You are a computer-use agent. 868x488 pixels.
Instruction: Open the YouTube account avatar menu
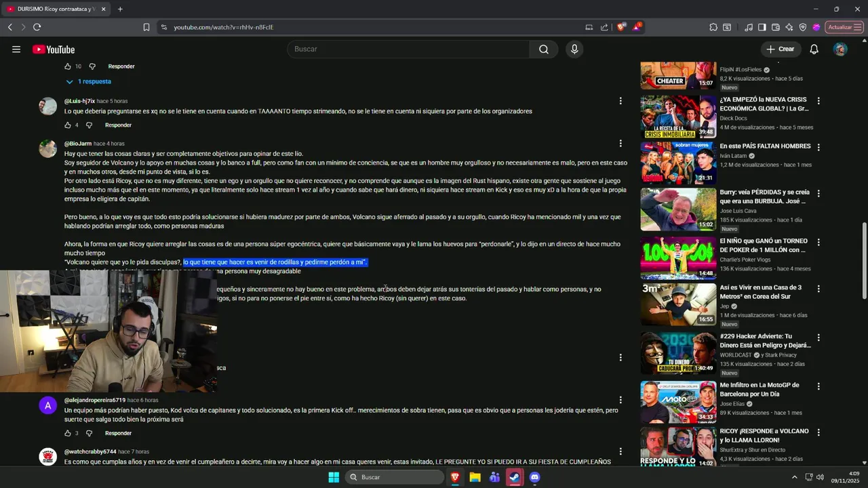tap(840, 49)
